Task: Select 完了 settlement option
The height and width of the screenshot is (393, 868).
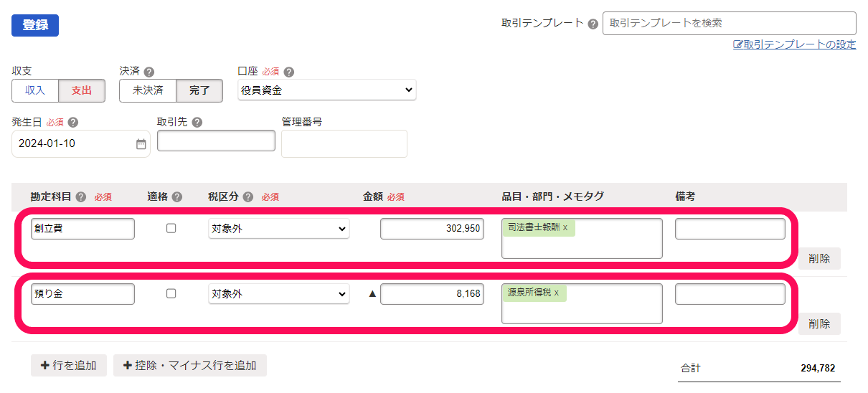Action: point(199,91)
